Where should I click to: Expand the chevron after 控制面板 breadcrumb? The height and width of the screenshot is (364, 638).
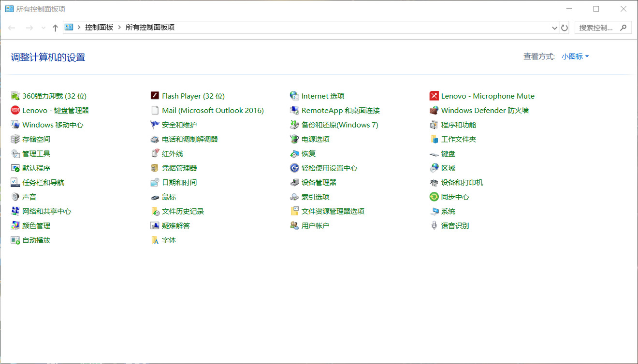coord(119,28)
